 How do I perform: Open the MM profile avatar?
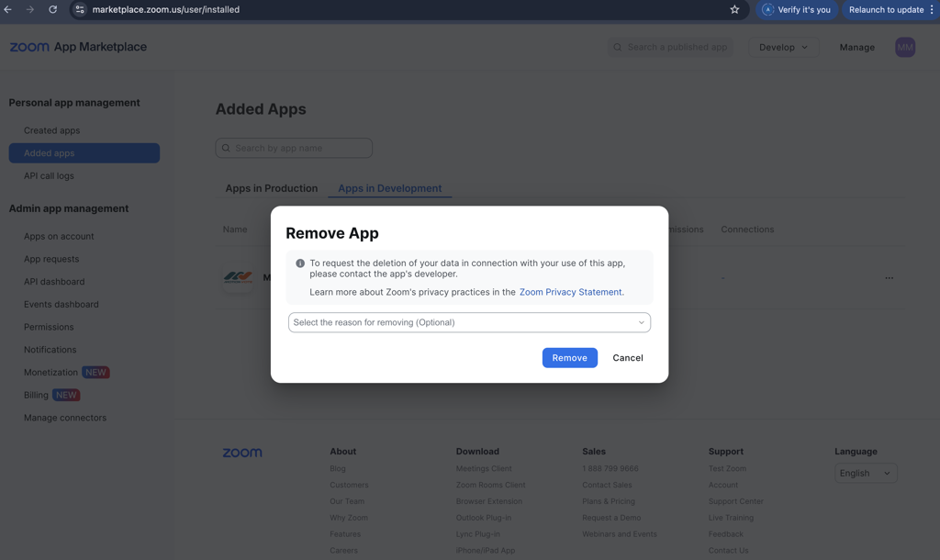[x=905, y=47]
